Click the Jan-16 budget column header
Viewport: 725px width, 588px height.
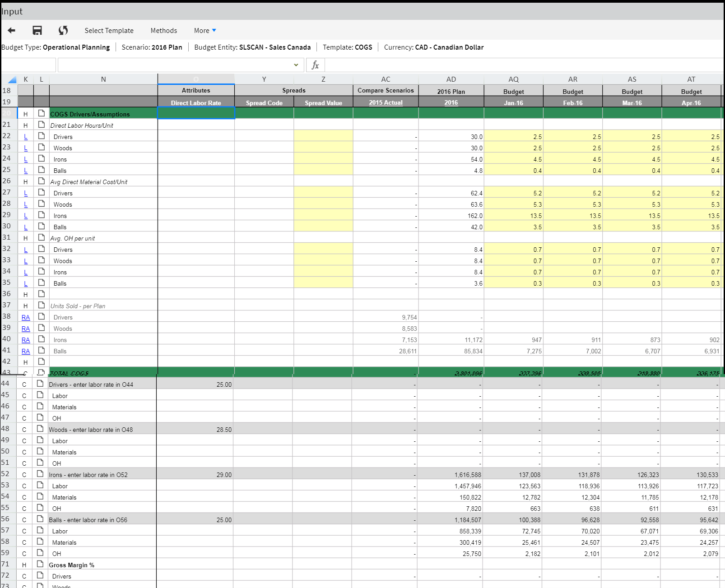tap(514, 103)
